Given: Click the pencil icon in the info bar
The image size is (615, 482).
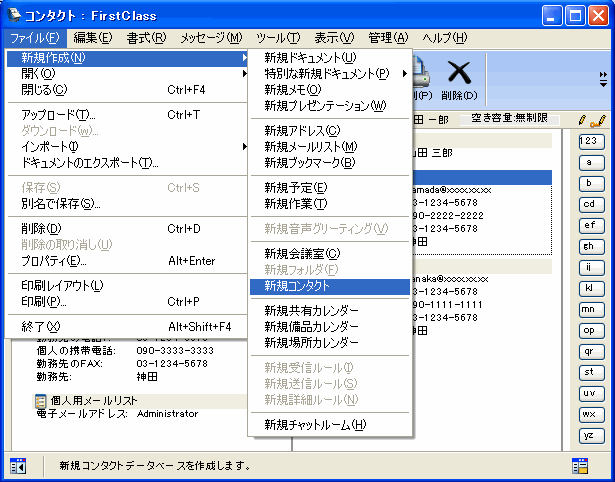Looking at the screenshot, I should [x=583, y=119].
